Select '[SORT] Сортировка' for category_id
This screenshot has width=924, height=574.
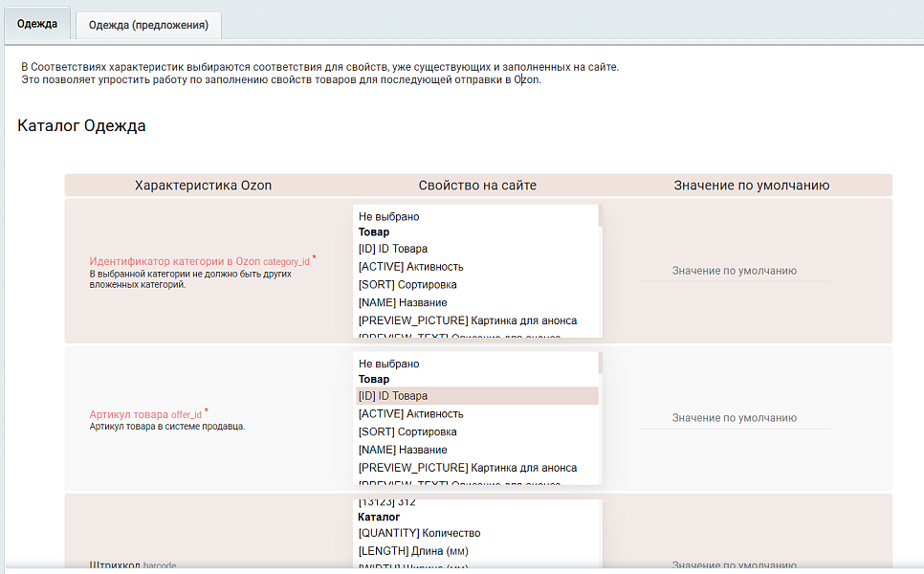click(x=407, y=284)
